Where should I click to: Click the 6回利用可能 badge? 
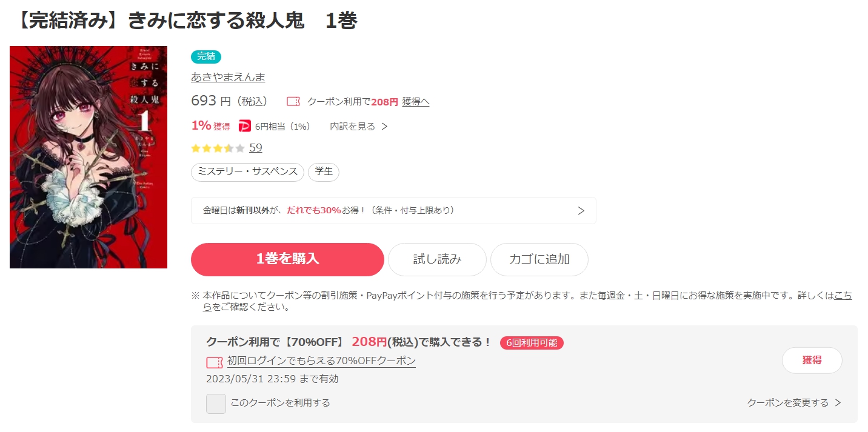(532, 343)
